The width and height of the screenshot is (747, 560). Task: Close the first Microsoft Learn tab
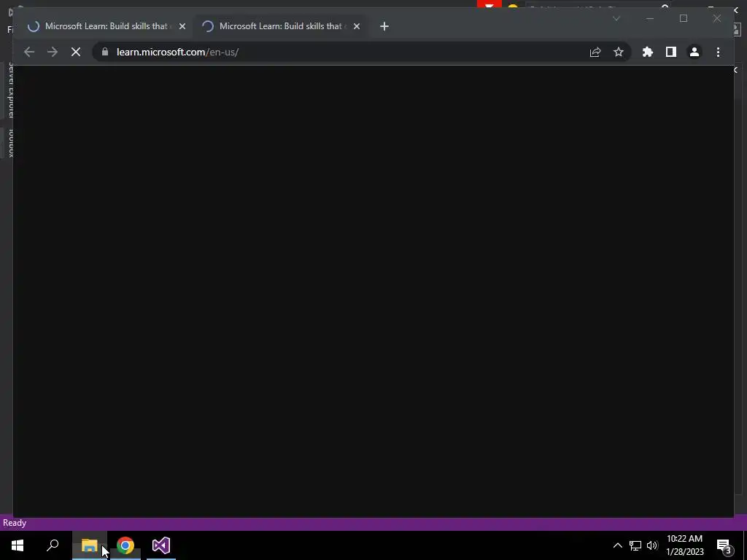[x=182, y=27]
